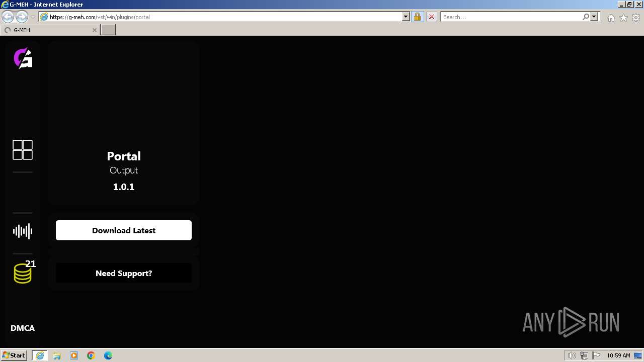Click the Action Center flag icon

point(596,355)
